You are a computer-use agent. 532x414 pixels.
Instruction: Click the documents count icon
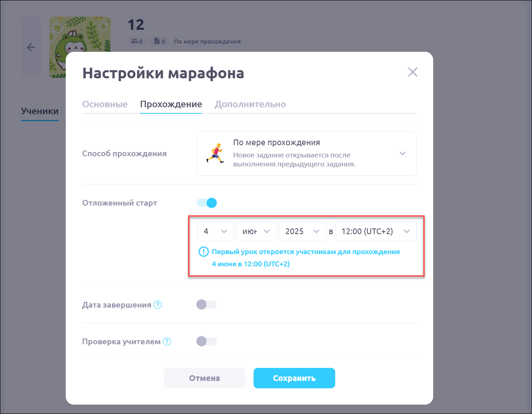coord(157,41)
